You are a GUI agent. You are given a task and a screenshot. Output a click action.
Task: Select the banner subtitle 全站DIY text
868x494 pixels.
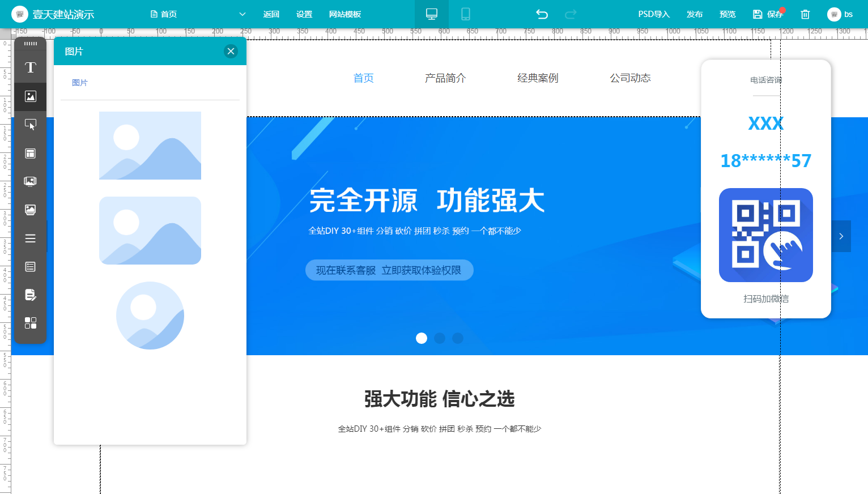point(415,231)
